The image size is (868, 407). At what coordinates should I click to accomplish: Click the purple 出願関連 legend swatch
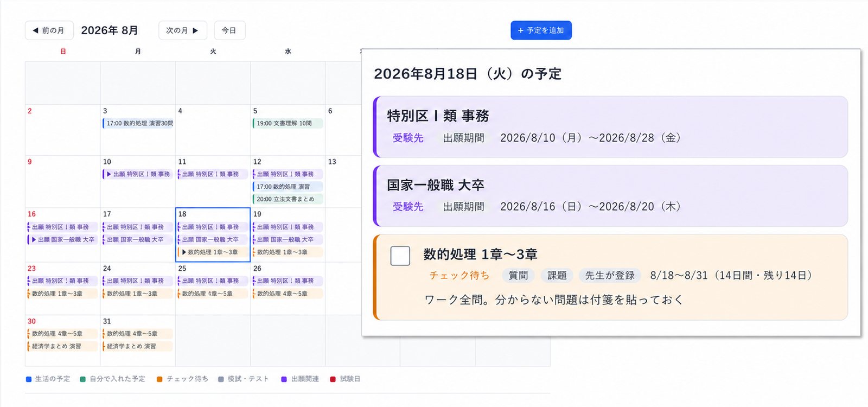click(x=284, y=379)
